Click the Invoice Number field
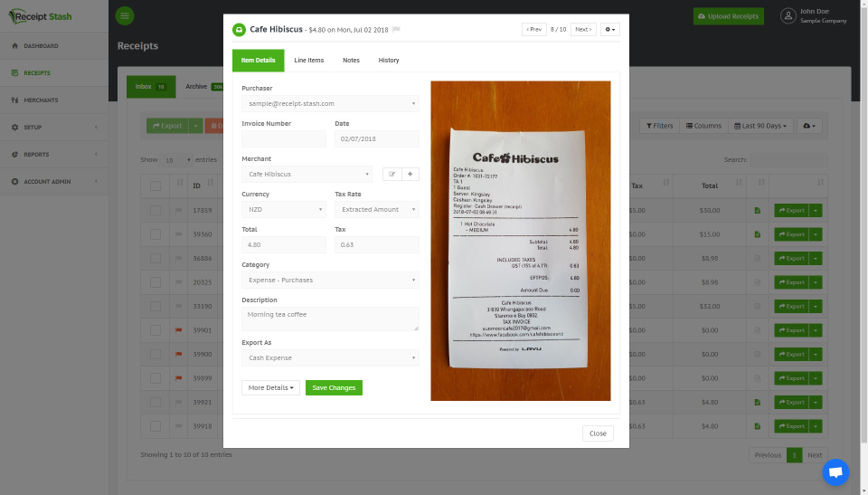 284,138
